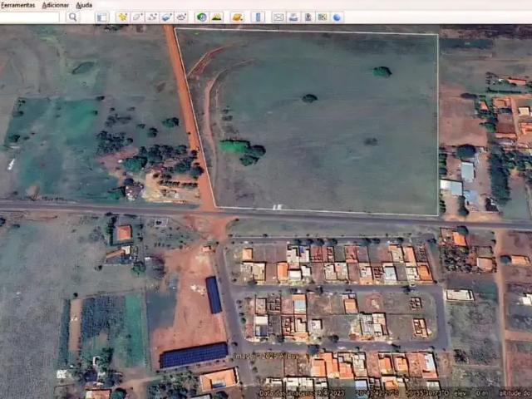Image resolution: width=532 pixels, height=399 pixels.
Task: Click inside the search input field
Action: tap(30, 17)
